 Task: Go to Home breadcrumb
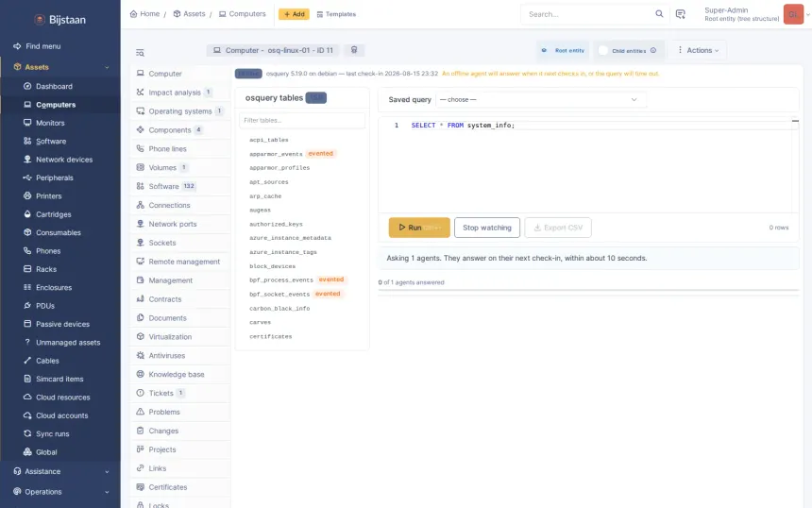[x=145, y=14]
